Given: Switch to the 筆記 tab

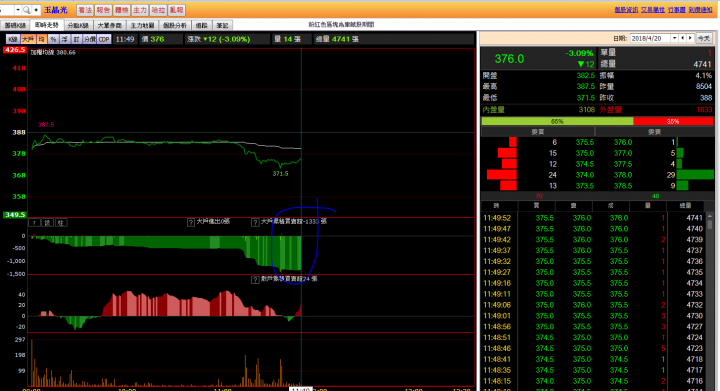Looking at the screenshot, I should pyautogui.click(x=222, y=25).
